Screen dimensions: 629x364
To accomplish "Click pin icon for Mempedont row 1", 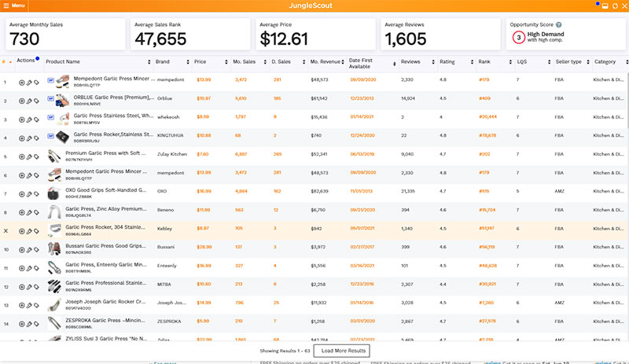I will [29, 83].
